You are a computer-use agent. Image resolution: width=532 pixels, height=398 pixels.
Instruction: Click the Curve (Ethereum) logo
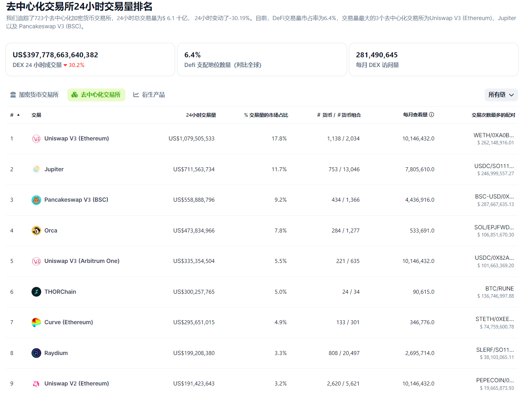36,322
